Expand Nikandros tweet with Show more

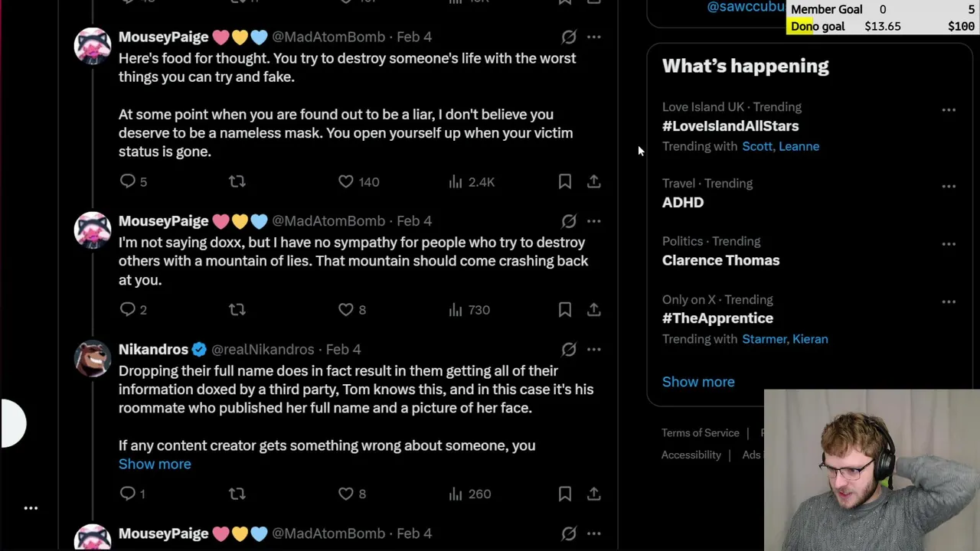[x=155, y=464]
